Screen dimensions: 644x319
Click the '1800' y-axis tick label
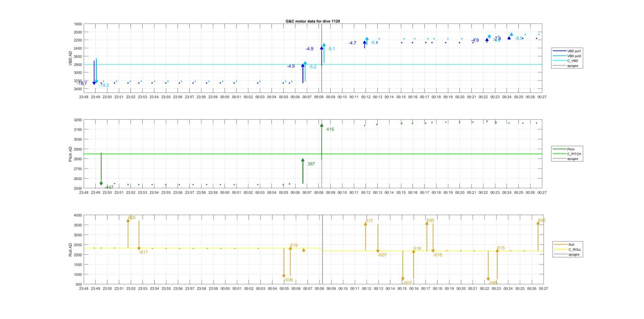point(78,24)
